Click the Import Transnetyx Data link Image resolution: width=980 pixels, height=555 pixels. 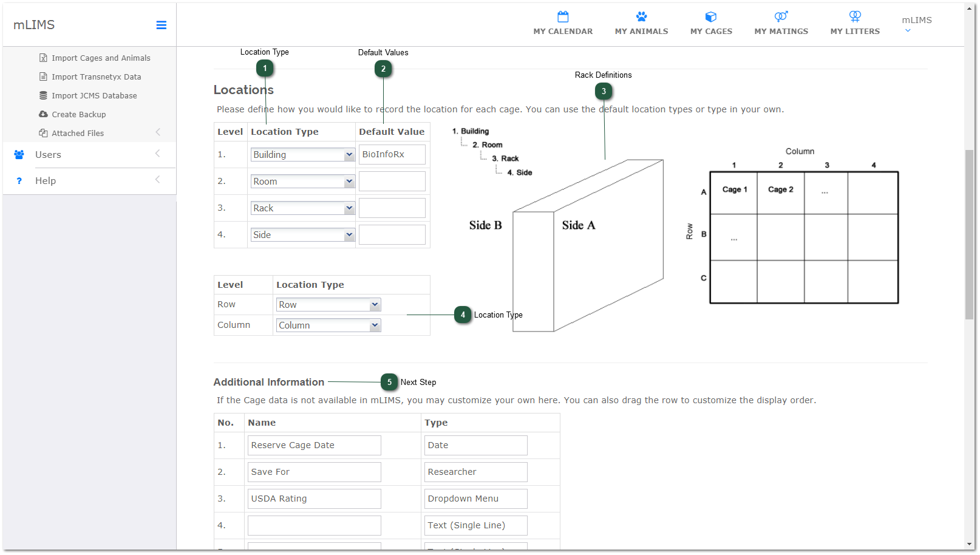coord(96,77)
